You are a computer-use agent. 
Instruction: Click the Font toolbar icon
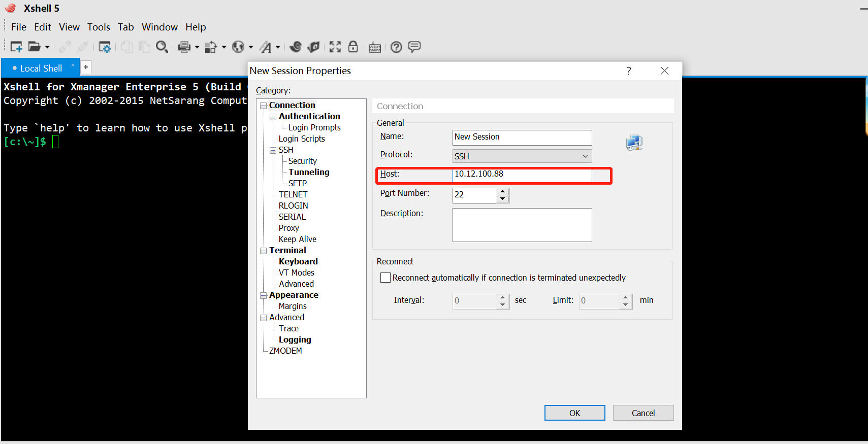pos(266,47)
